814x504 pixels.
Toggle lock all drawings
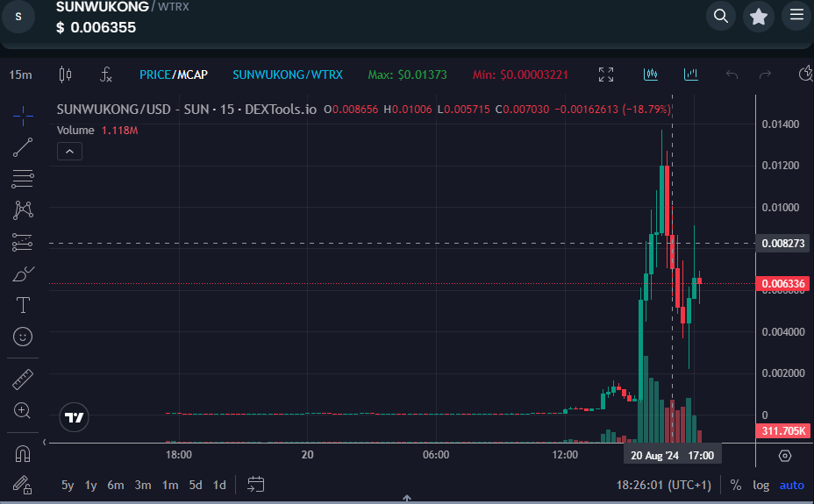23,486
